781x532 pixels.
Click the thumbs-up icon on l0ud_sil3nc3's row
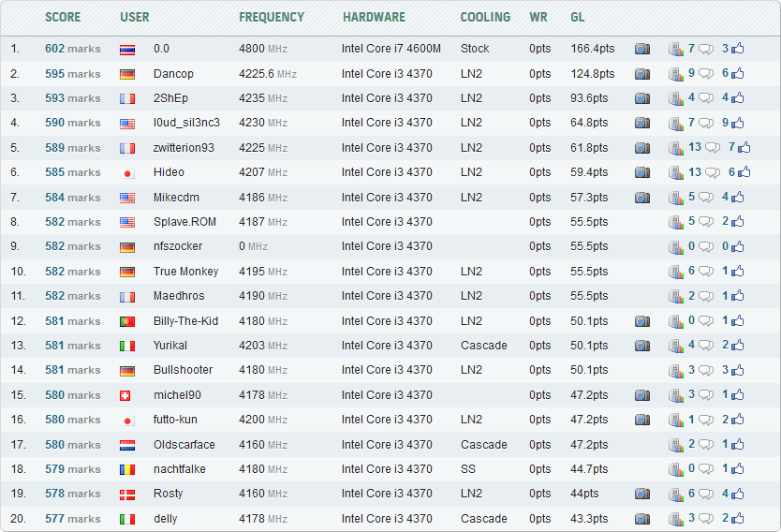click(x=737, y=123)
